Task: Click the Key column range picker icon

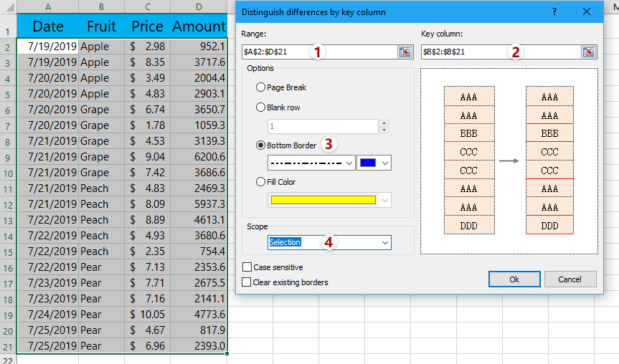Action: tap(589, 52)
